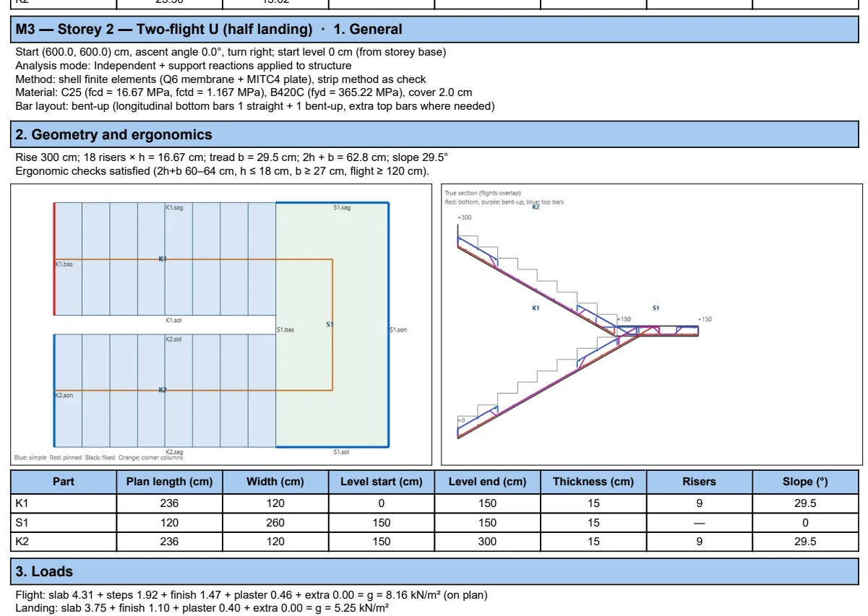The image size is (868, 616).
Task: Click the 'Flight: slab 4.31' load line
Action: coord(252,595)
